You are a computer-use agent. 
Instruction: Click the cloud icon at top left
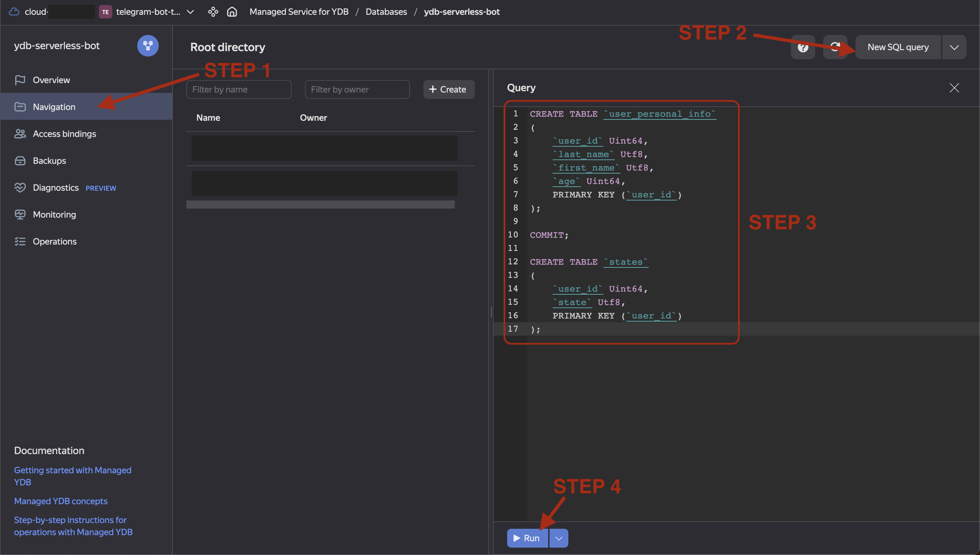[x=14, y=12]
